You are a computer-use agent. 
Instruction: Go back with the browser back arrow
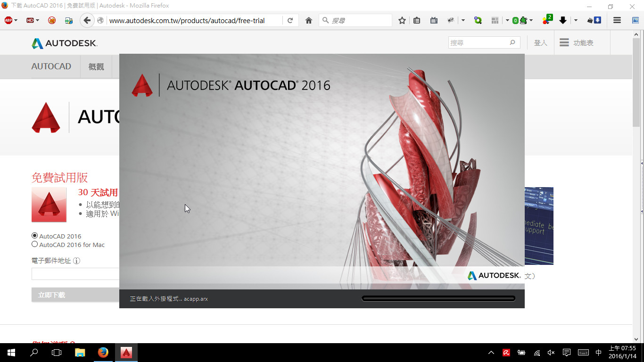click(x=87, y=20)
